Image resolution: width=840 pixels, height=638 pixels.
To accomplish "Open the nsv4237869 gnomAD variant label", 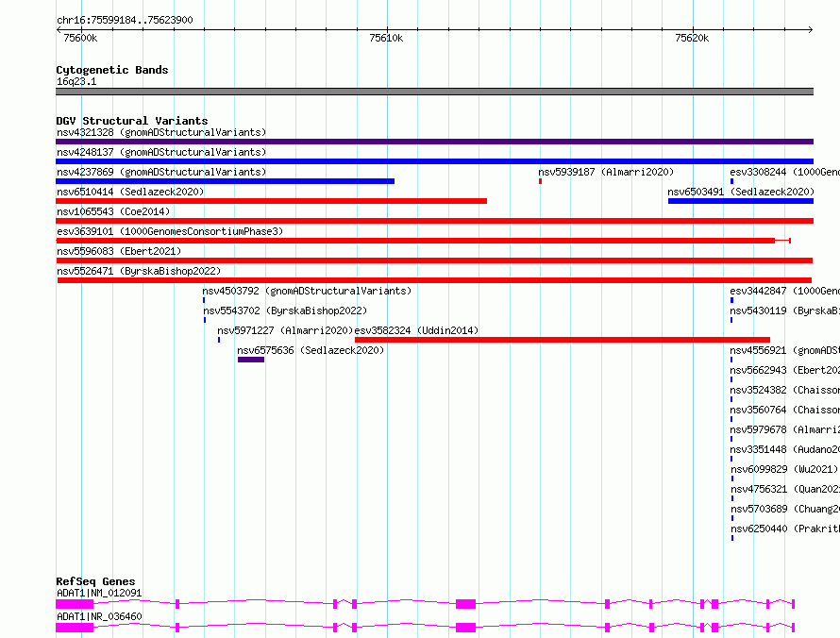I will [161, 172].
